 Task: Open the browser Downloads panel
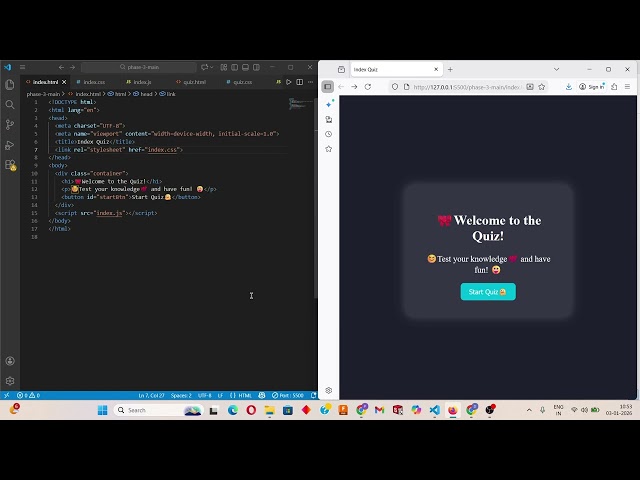tap(569, 87)
